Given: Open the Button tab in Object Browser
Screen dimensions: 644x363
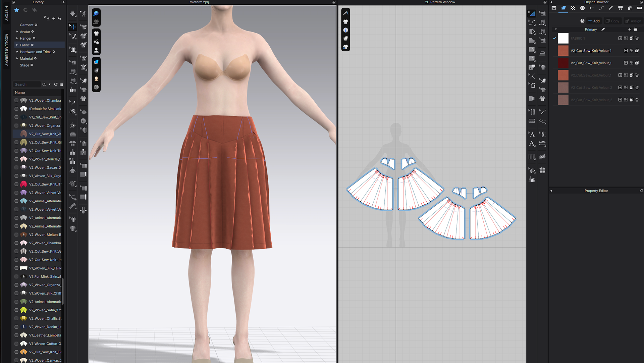Looking at the screenshot, I should (583, 8).
